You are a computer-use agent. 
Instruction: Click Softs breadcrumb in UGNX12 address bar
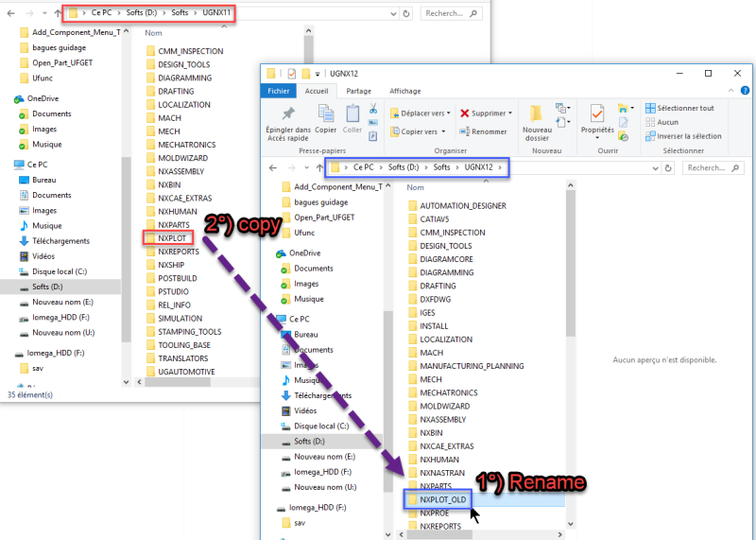pyautogui.click(x=441, y=167)
